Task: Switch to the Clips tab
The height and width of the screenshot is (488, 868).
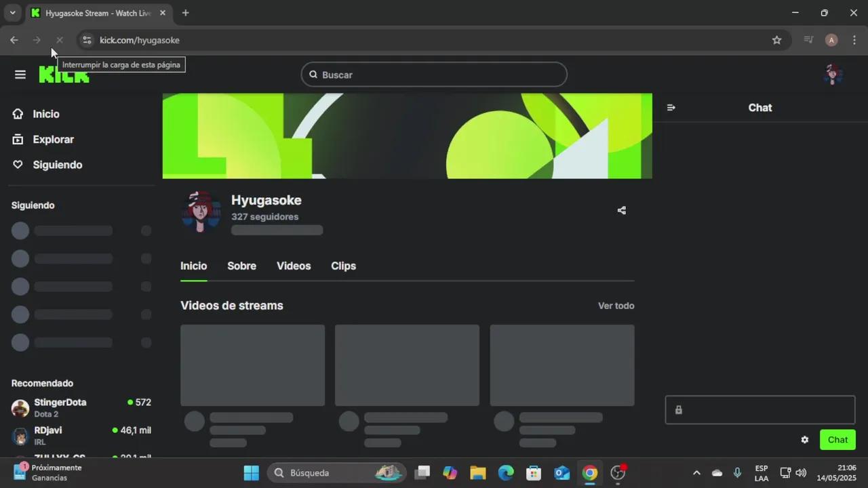Action: [x=343, y=266]
